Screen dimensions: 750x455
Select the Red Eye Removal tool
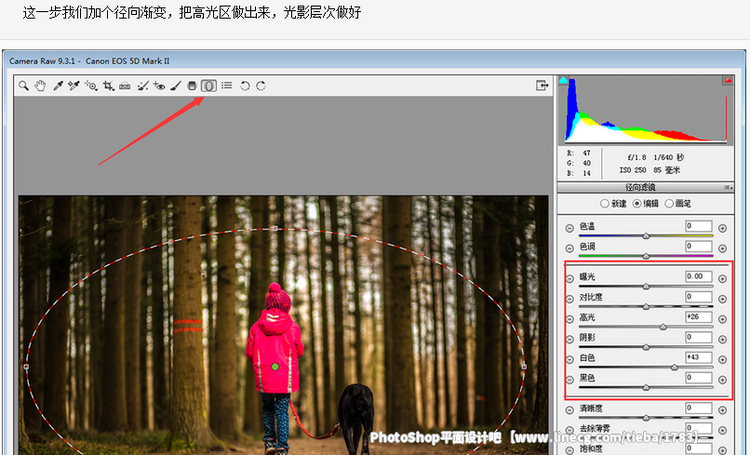click(x=159, y=86)
